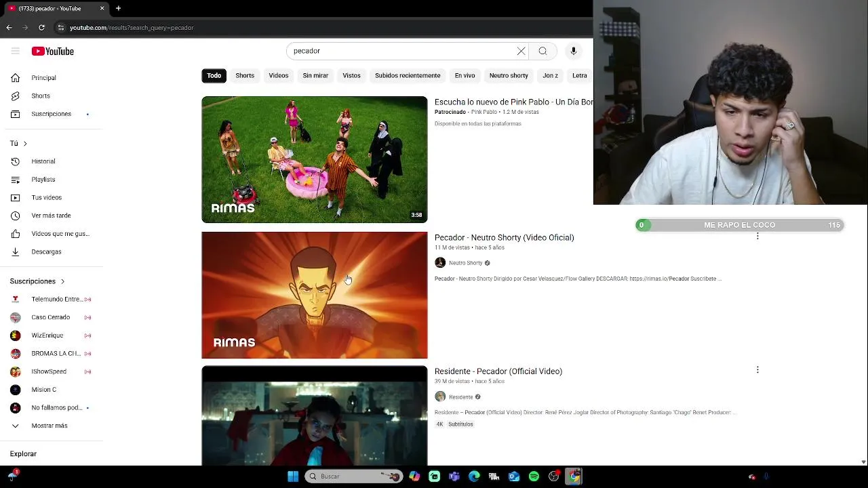Expand the Tú section chevron

[x=25, y=144]
